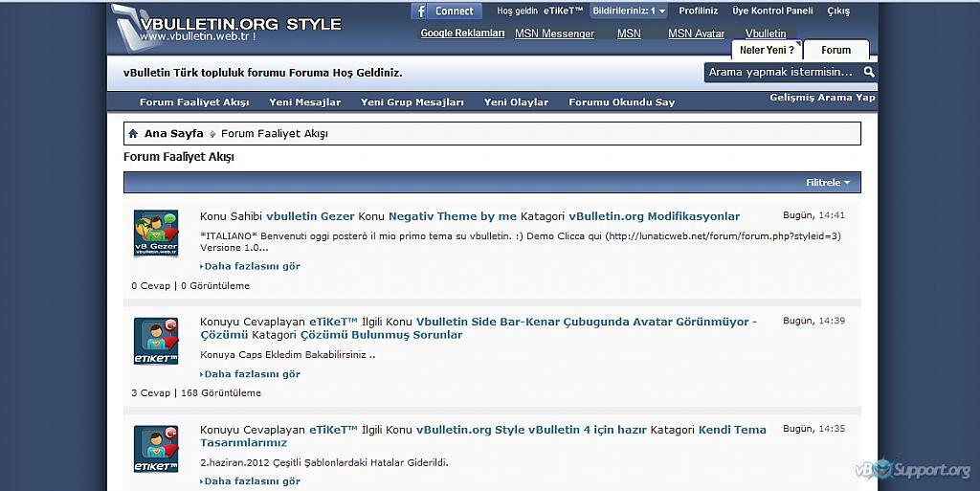Image resolution: width=980 pixels, height=491 pixels.
Task: Click the Forum Faaliyet Akışı page heading
Action: 179,157
